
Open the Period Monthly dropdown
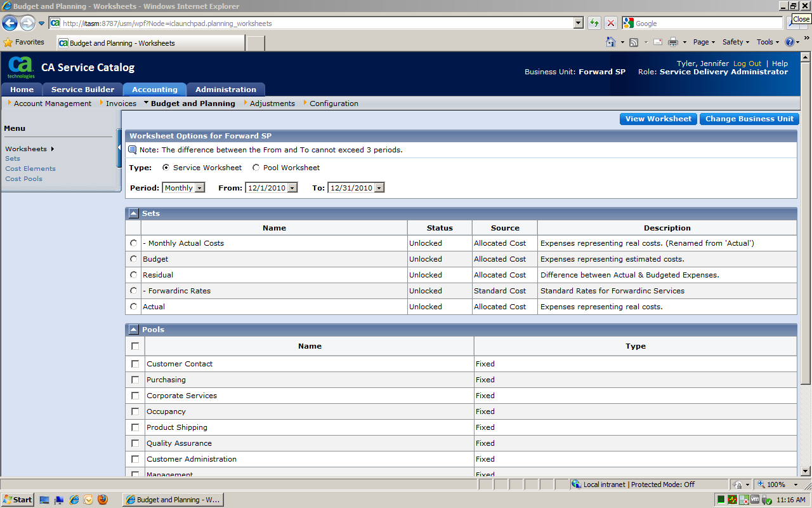click(x=184, y=188)
